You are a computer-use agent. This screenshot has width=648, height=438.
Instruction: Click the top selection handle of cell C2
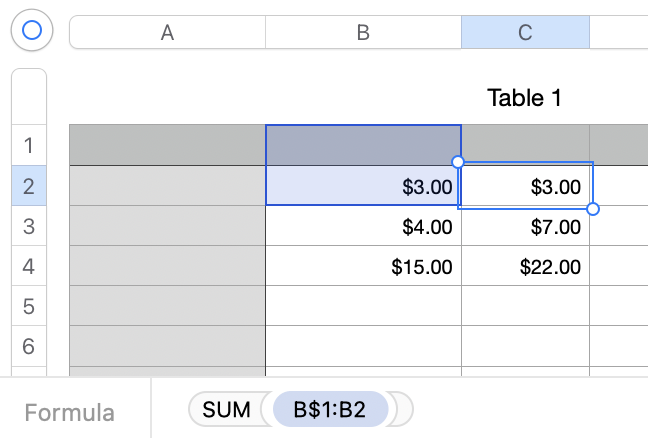(458, 162)
